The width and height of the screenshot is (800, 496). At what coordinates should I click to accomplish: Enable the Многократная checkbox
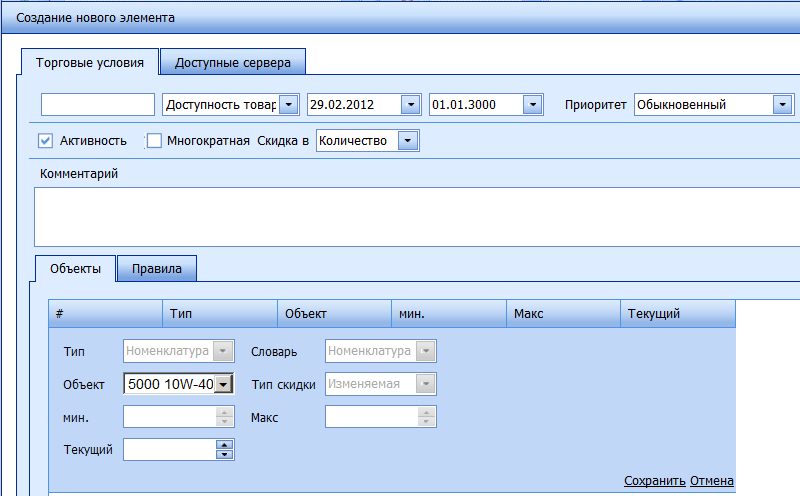click(x=154, y=141)
